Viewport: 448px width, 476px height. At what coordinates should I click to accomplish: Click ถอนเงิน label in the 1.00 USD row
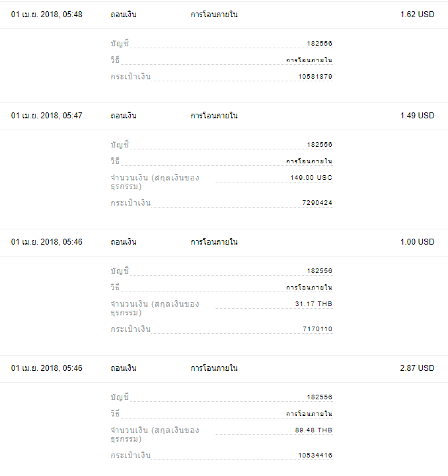coord(124,242)
